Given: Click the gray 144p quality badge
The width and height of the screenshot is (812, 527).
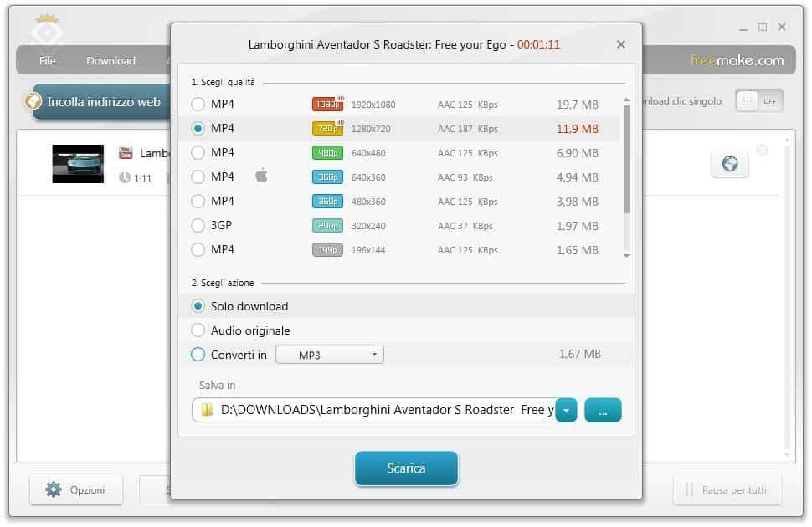Looking at the screenshot, I should click(327, 249).
